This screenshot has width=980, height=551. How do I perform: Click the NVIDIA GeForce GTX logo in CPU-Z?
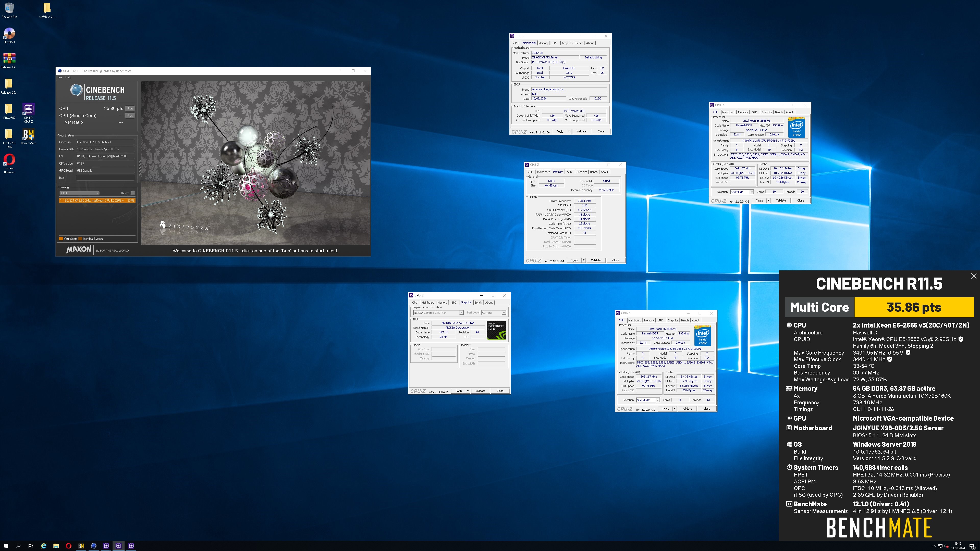click(496, 330)
